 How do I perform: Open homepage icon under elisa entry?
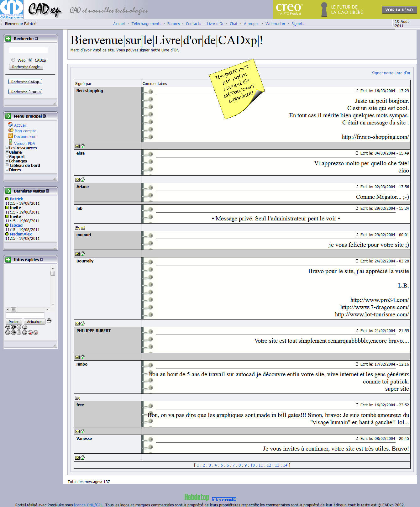click(x=82, y=179)
